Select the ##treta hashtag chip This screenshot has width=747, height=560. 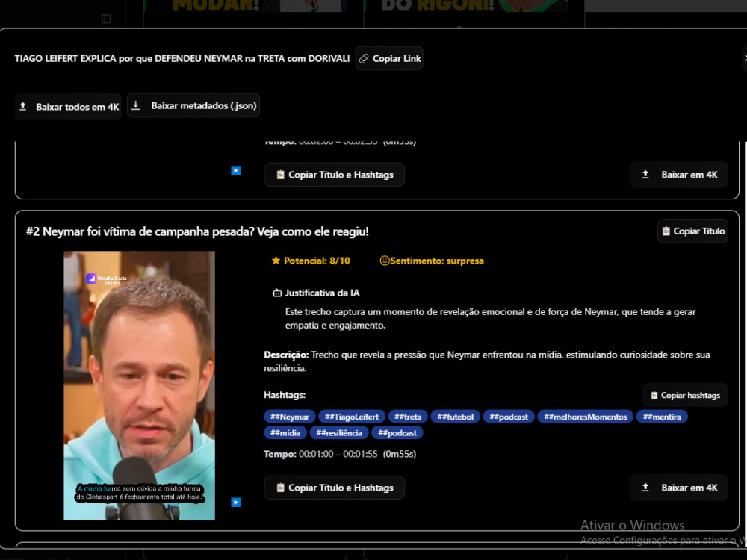pyautogui.click(x=408, y=417)
